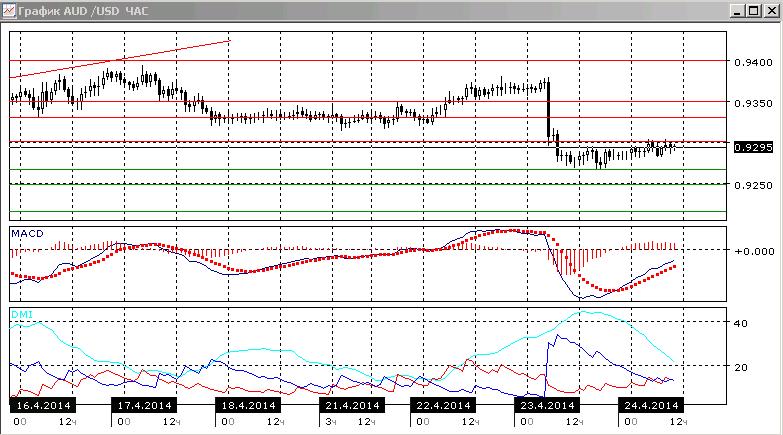Click the DMI indicator label
Image resolution: width=783 pixels, height=435 pixels.
click(x=21, y=314)
